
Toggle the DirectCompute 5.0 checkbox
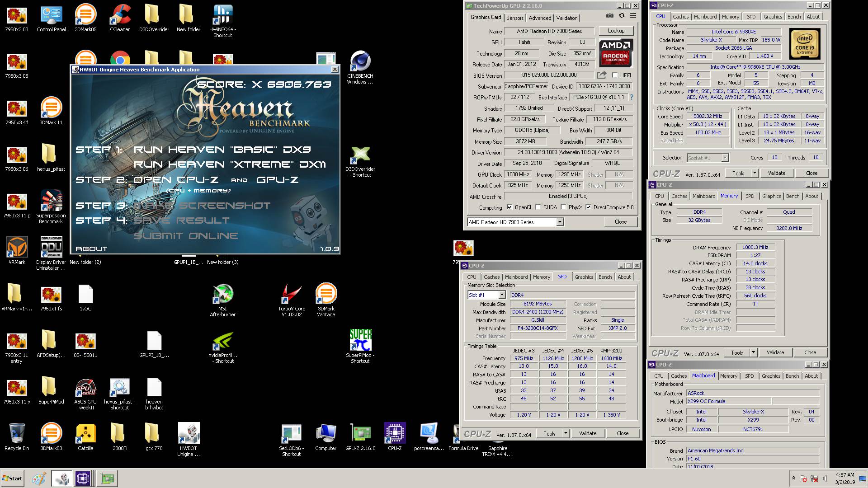[588, 207]
